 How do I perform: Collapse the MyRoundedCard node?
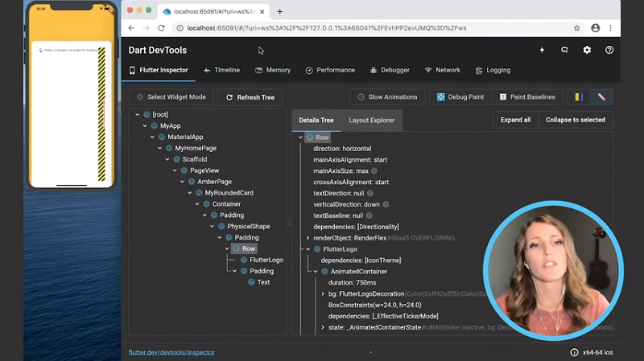(x=190, y=193)
